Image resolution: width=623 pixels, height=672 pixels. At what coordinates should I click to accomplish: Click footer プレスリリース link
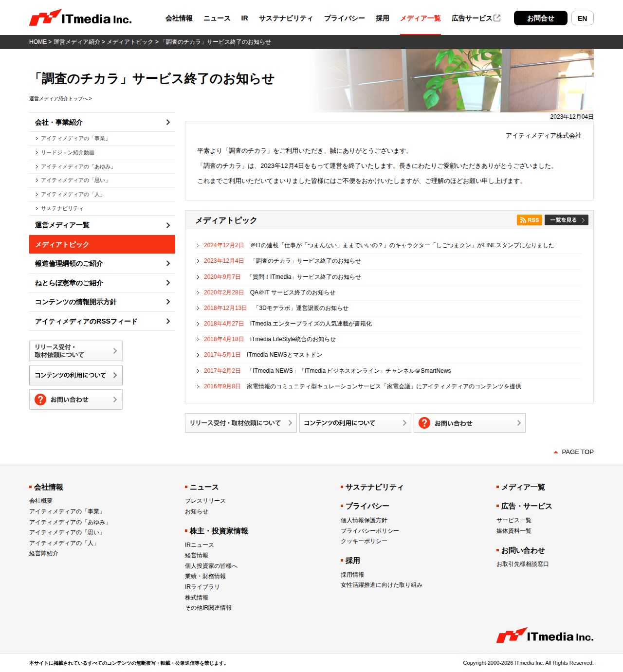point(205,501)
